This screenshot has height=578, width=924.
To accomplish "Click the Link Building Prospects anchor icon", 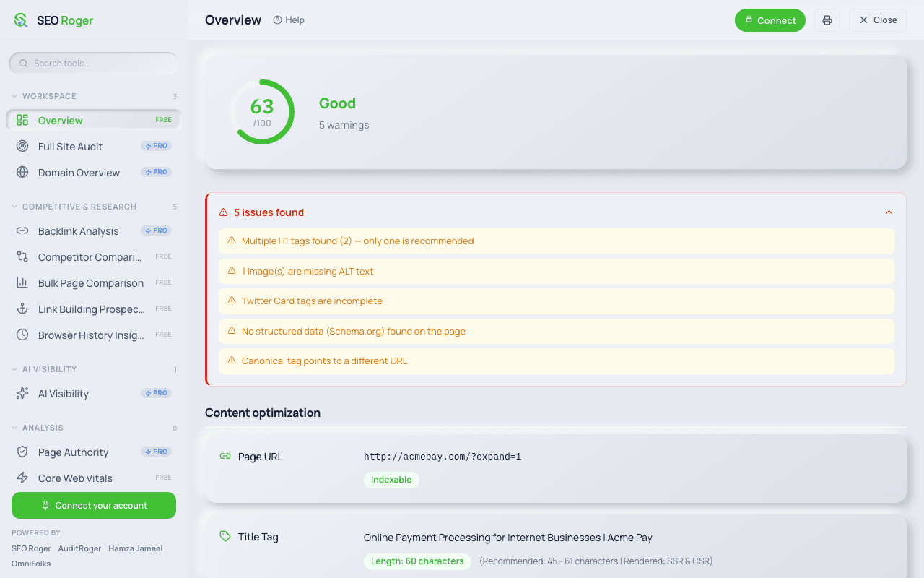I will [22, 309].
